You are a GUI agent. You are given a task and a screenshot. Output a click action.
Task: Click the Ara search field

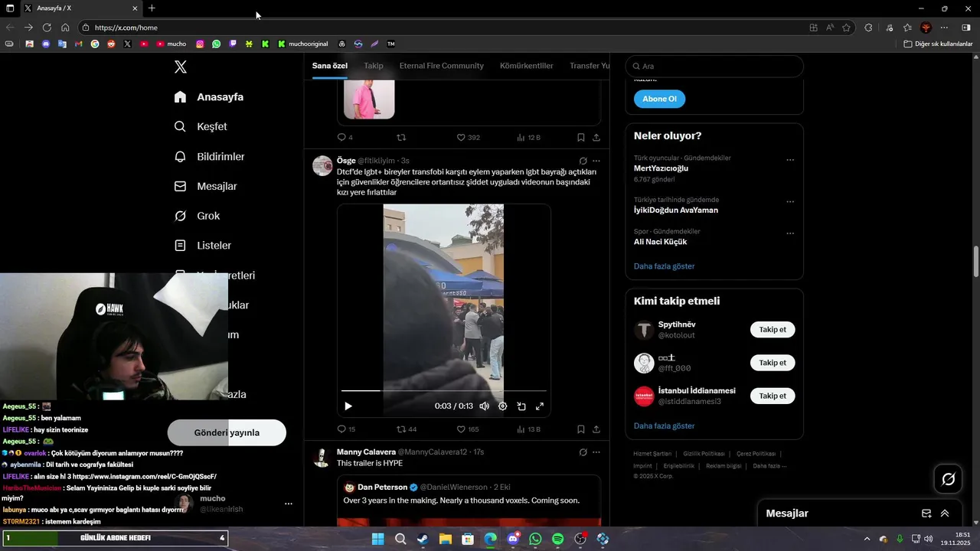(x=714, y=67)
